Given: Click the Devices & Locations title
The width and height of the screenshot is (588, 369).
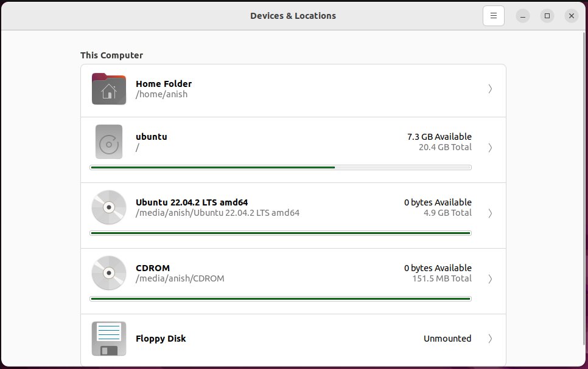Looking at the screenshot, I should click(293, 16).
